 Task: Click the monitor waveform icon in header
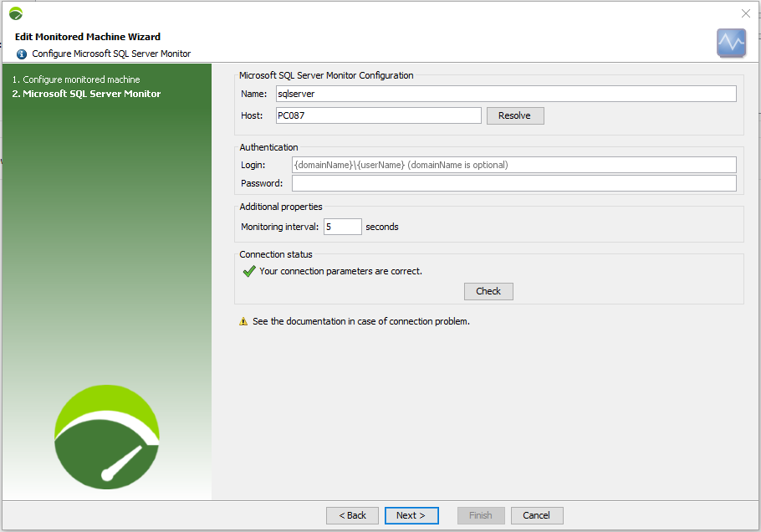[x=731, y=43]
